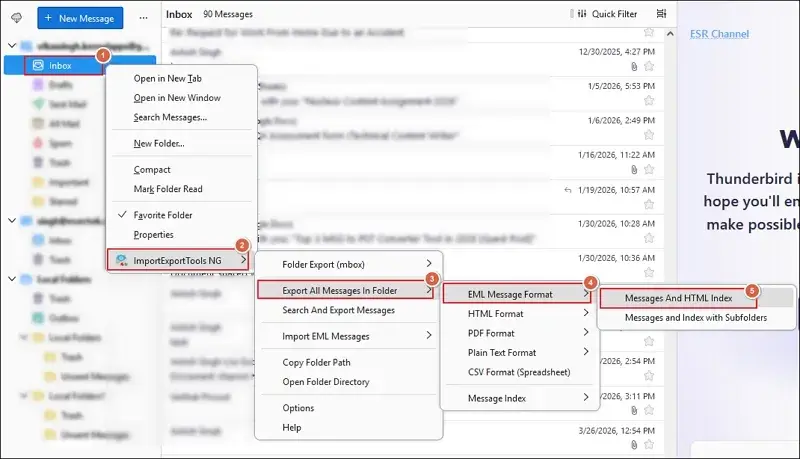Toggle the Favorite Folder checkmark option

182,215
